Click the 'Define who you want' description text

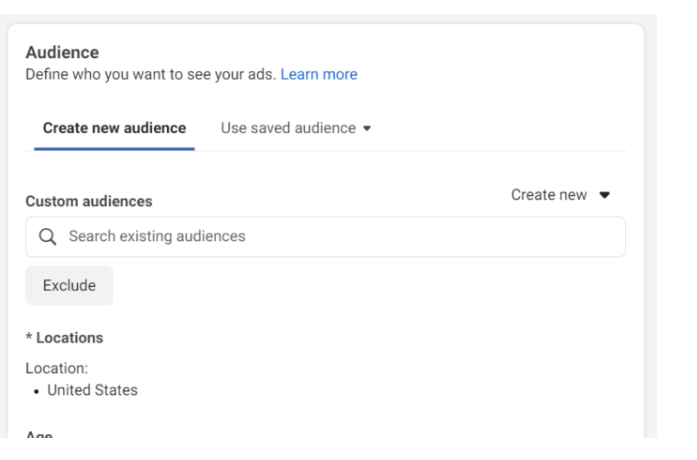(150, 74)
